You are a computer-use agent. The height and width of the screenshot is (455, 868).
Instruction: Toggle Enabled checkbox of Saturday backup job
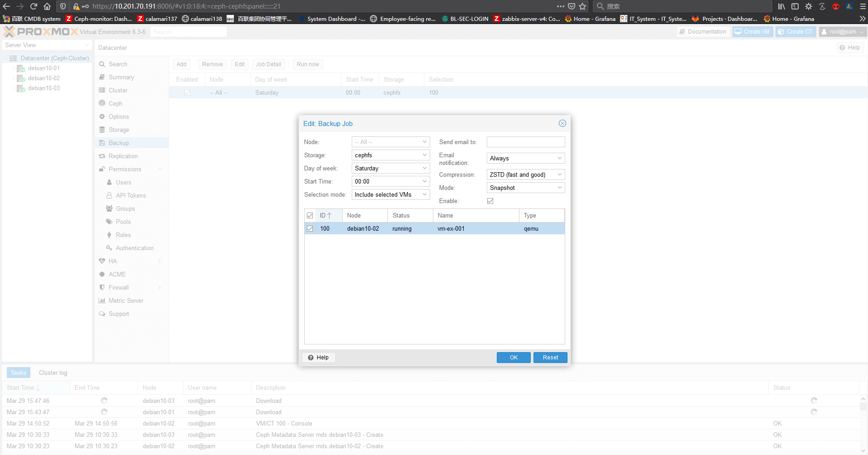coord(187,93)
